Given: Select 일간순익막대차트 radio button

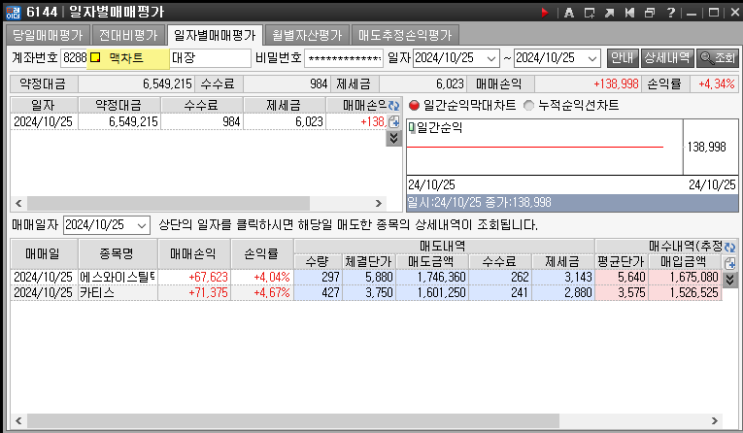Looking at the screenshot, I should coord(414,106).
